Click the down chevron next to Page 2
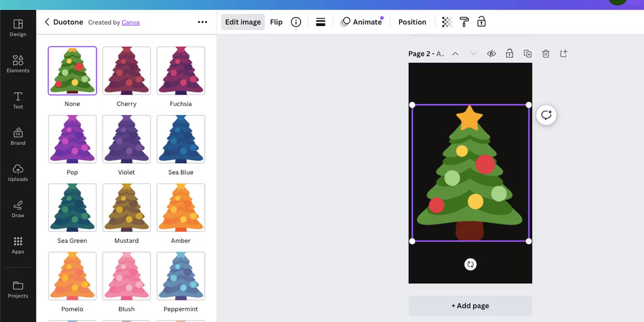 click(473, 53)
